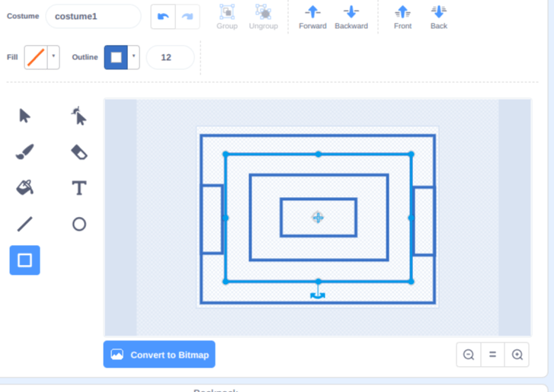Open the Fill color dropdown
The height and width of the screenshot is (392, 554).
click(x=53, y=57)
